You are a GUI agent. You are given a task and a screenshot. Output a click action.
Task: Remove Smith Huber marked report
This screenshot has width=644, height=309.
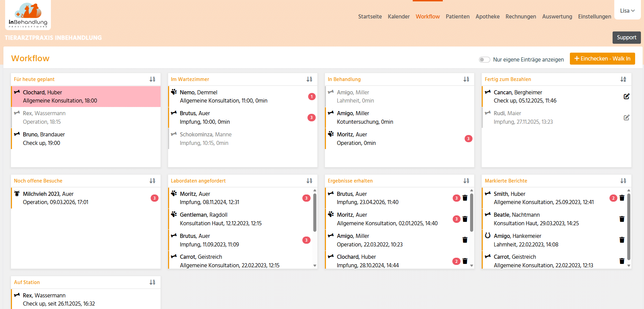[x=622, y=198]
